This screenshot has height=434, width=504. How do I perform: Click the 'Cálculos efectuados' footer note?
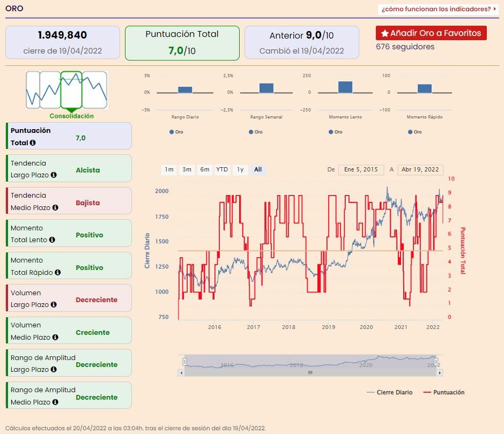135,428
